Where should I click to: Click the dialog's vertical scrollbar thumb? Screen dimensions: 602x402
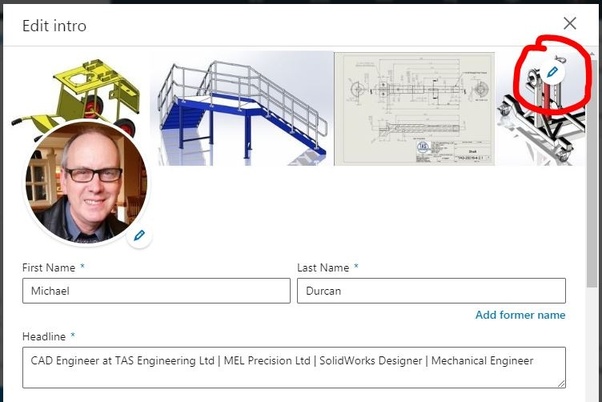pyautogui.click(x=591, y=173)
